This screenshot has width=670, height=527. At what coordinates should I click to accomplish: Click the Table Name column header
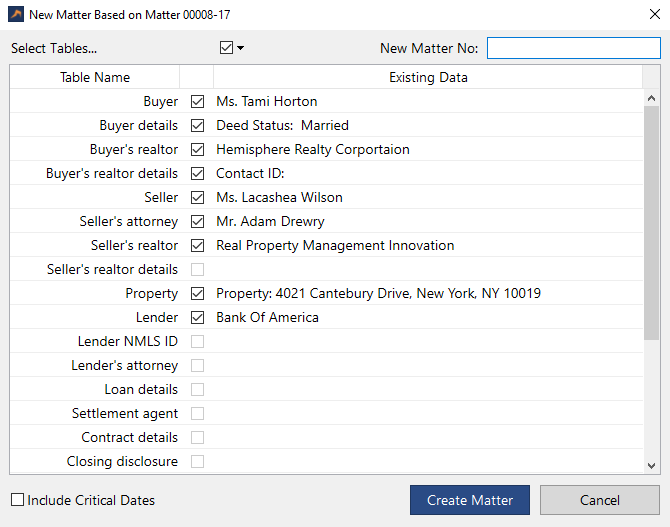95,77
